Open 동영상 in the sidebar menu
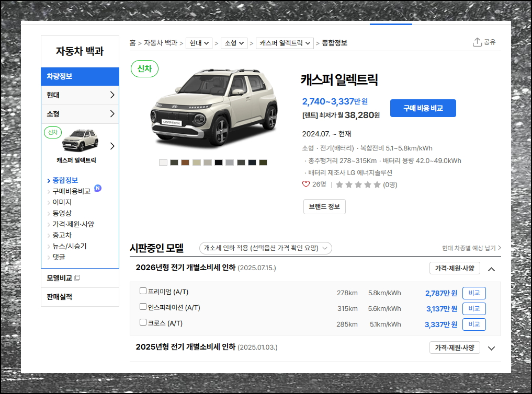 [62, 213]
